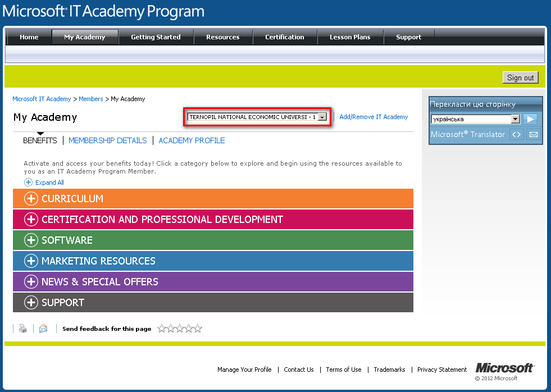This screenshot has height=392, width=551.
Task: Open Trademarks footer link
Action: 389,370
